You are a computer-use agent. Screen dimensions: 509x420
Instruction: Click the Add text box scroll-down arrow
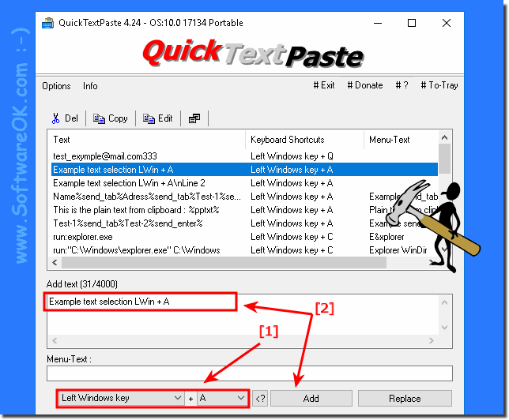click(445, 328)
